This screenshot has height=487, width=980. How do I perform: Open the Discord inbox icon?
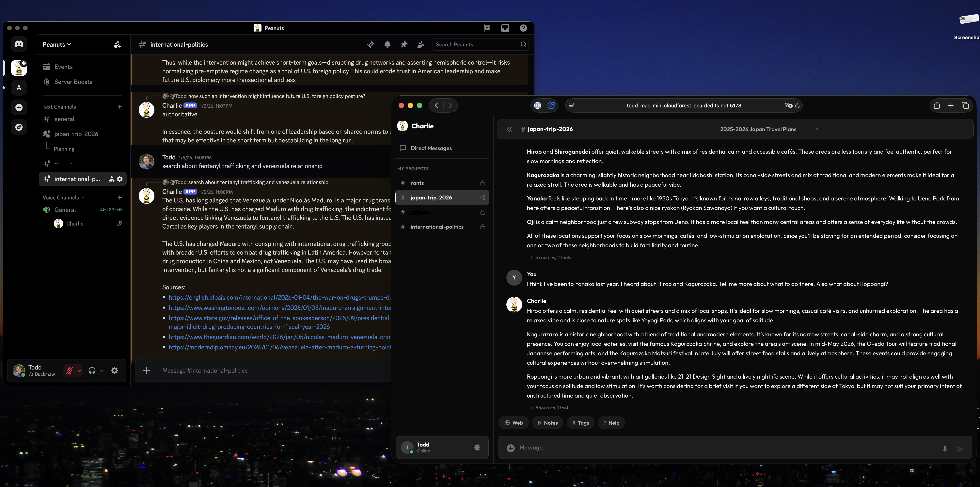tap(505, 28)
